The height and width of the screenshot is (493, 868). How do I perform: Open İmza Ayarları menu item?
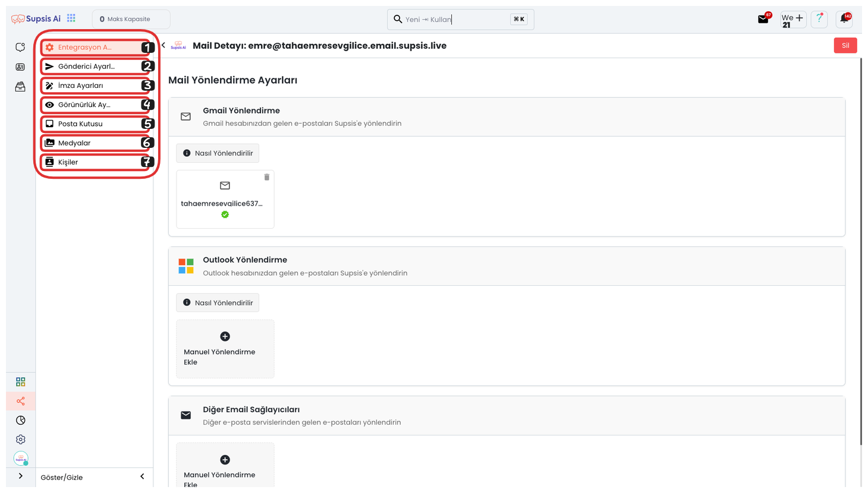coord(95,86)
